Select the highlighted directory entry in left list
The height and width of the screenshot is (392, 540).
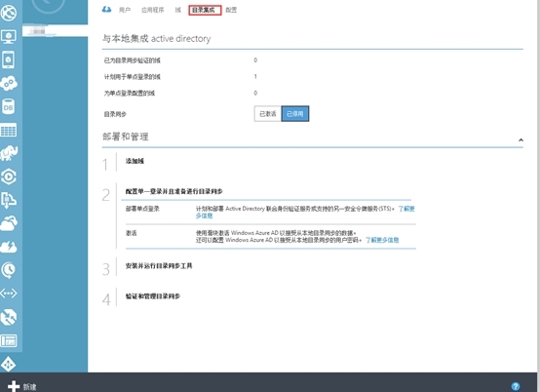[x=56, y=31]
